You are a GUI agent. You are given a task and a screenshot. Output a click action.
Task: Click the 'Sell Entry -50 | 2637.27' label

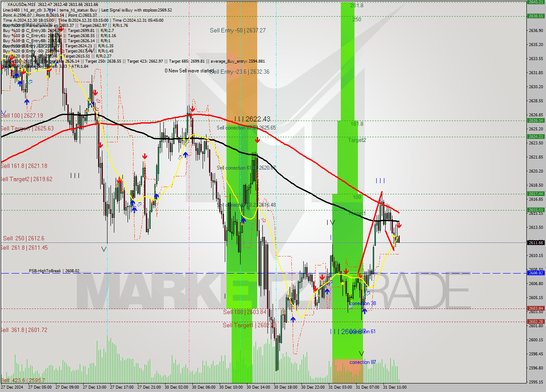[x=238, y=30]
